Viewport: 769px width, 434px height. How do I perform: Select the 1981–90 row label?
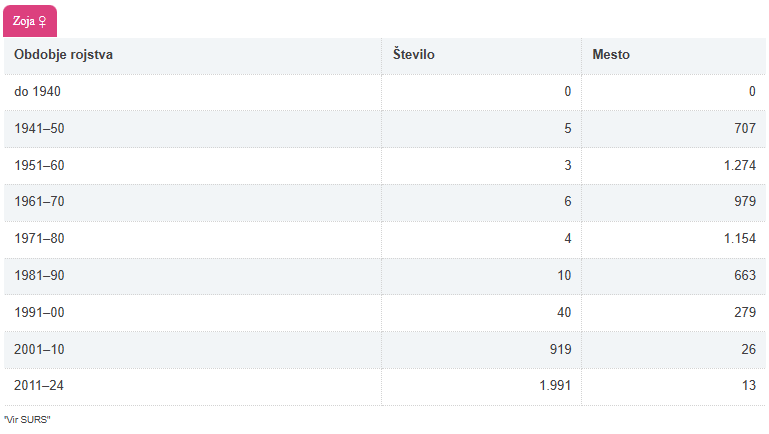pyautogui.click(x=39, y=276)
